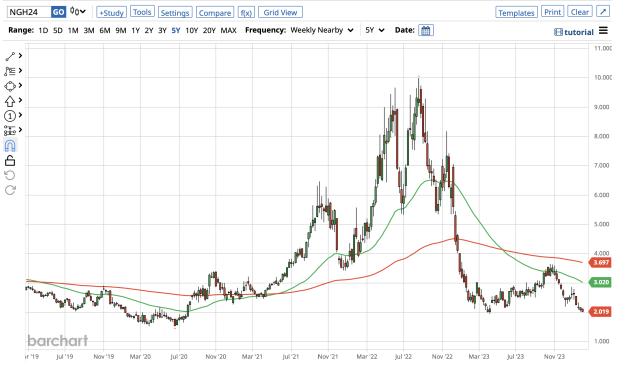
Task: Open the Date calendar picker
Action: 426,30
